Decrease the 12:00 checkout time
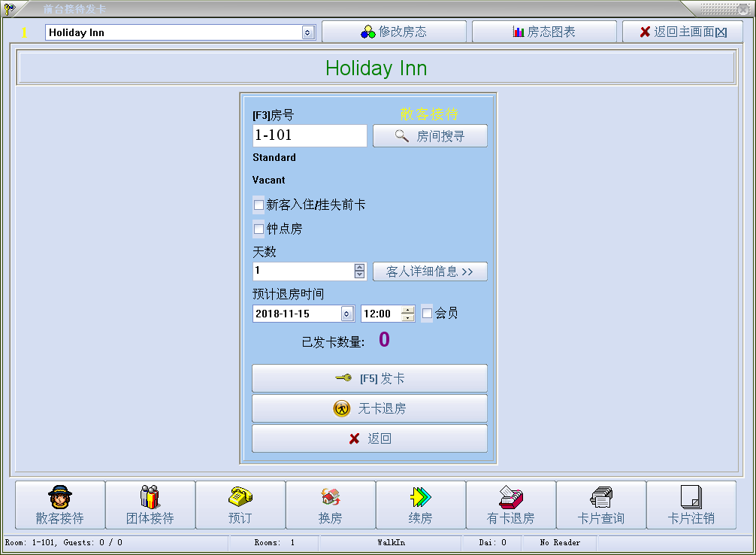This screenshot has width=756, height=555. (408, 317)
